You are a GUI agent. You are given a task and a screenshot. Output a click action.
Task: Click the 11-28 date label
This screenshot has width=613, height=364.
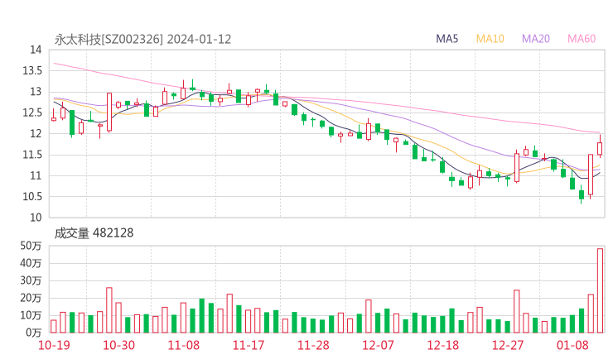point(313,345)
